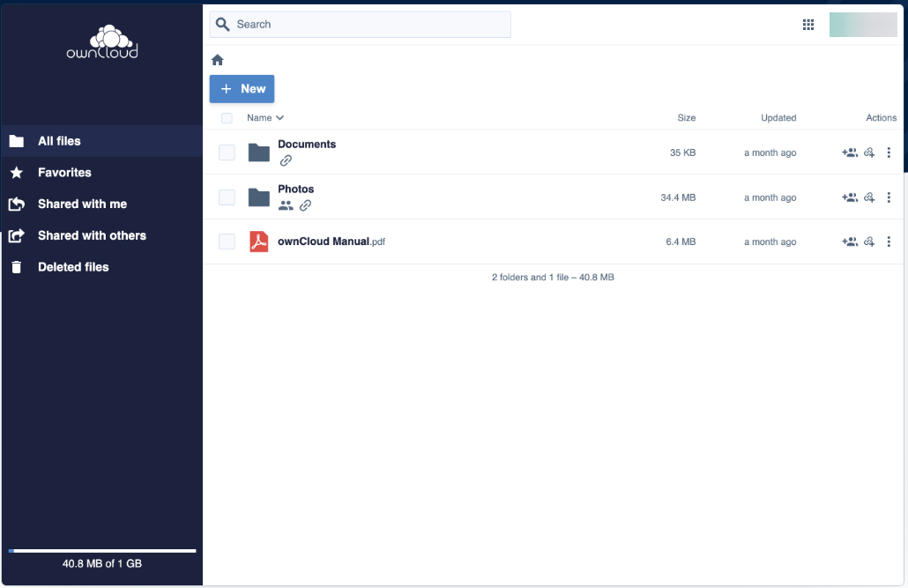Viewport: 908px width, 588px height.
Task: Click the ownCloud logo
Action: click(102, 41)
